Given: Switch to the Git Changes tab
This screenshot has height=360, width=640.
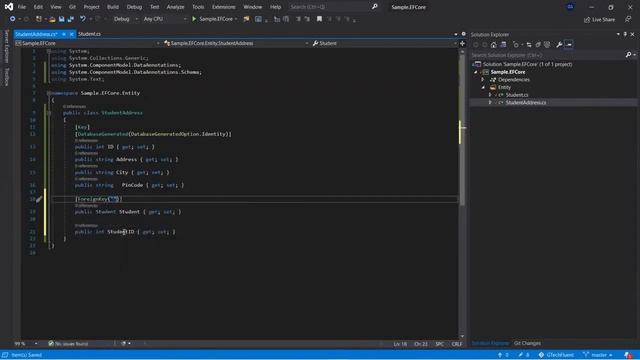Looking at the screenshot, I should [527, 343].
